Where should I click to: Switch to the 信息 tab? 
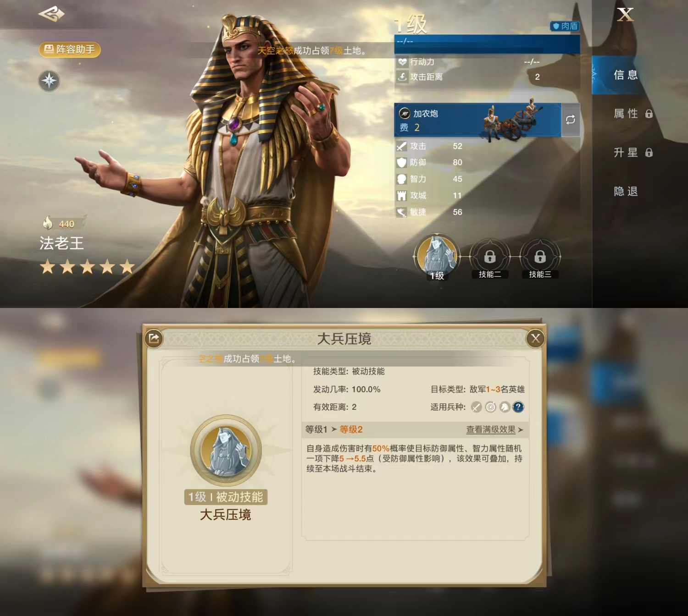[x=626, y=75]
